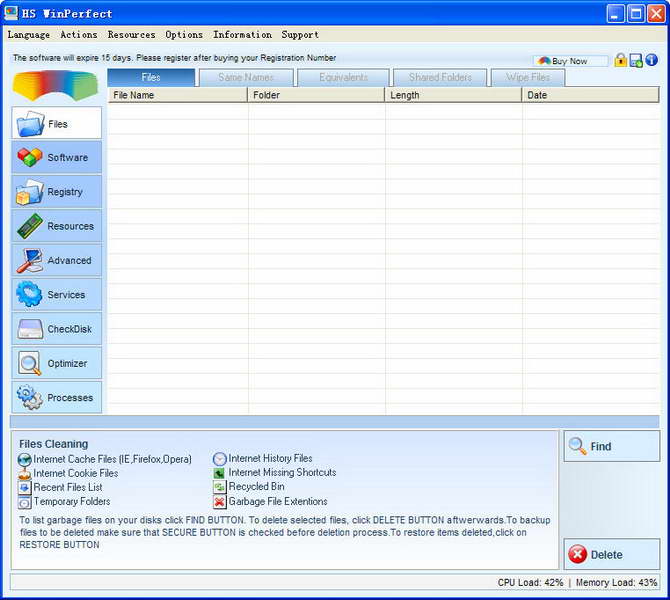Open the Shared Folders tab
The image size is (670, 600).
tap(440, 77)
